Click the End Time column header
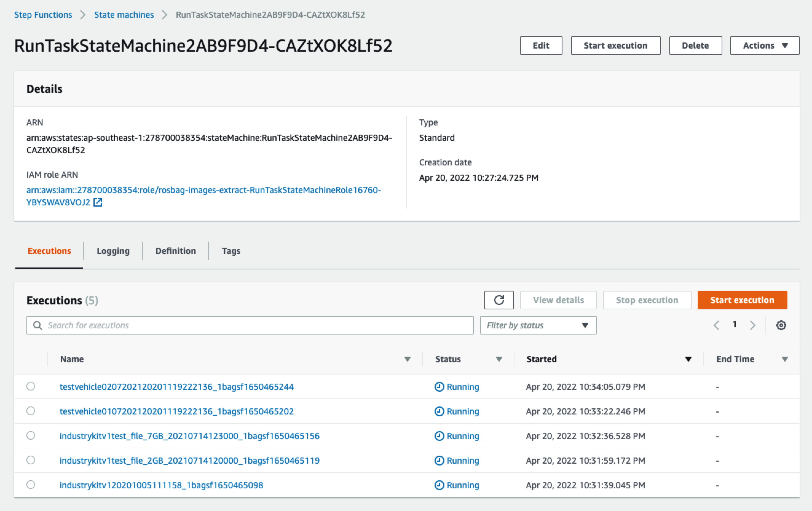Image resolution: width=812 pixels, height=511 pixels. [x=735, y=359]
